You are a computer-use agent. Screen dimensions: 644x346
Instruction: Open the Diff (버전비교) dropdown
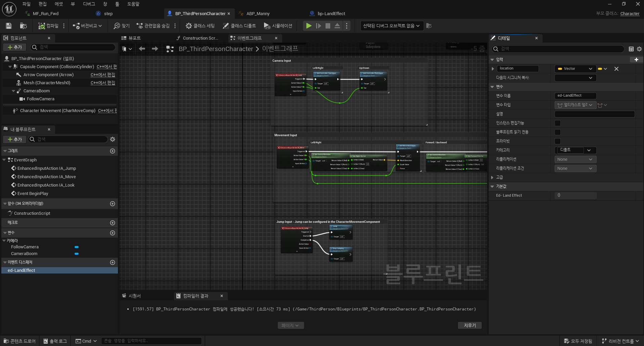tap(87, 26)
